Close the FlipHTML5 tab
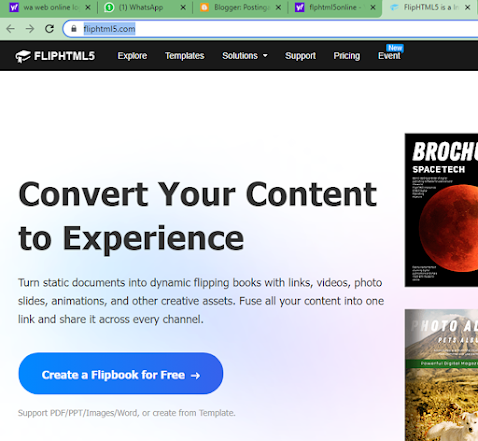 pyautogui.click(x=468, y=7)
